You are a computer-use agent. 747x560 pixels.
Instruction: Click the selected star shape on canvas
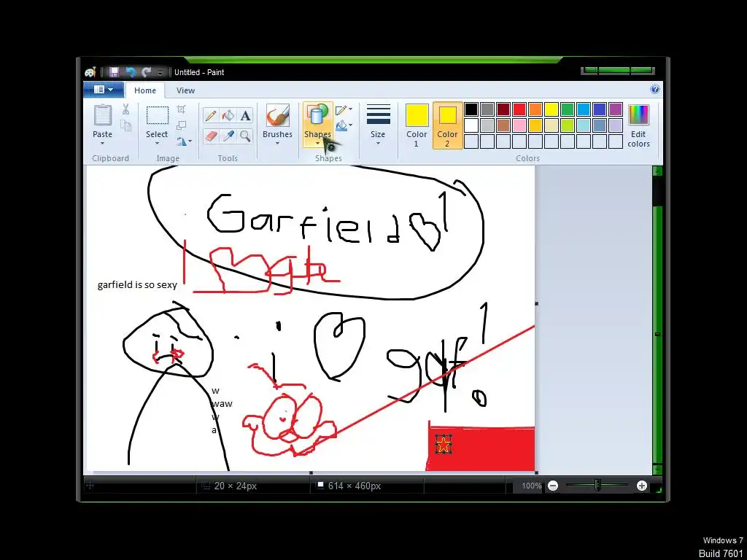(444, 446)
